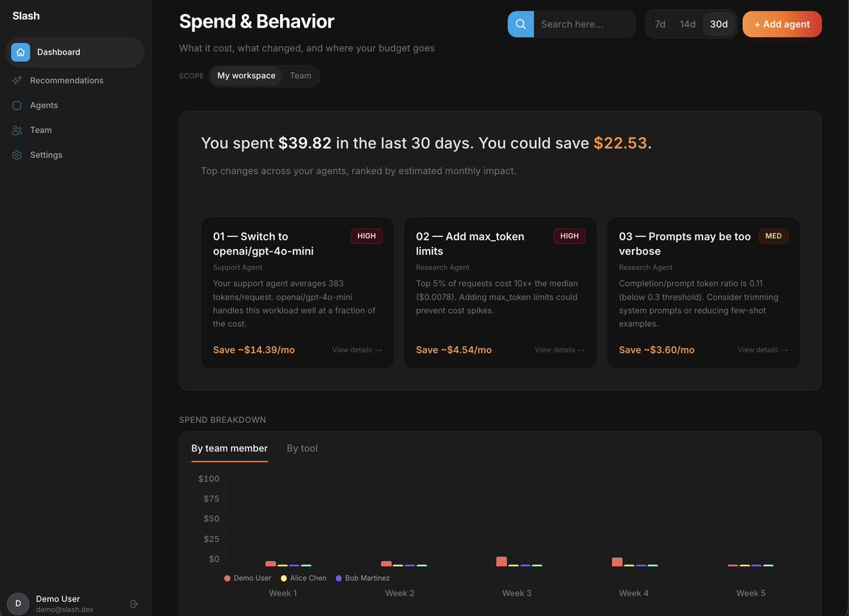Switch to By team member tab
849x616 pixels.
229,448
